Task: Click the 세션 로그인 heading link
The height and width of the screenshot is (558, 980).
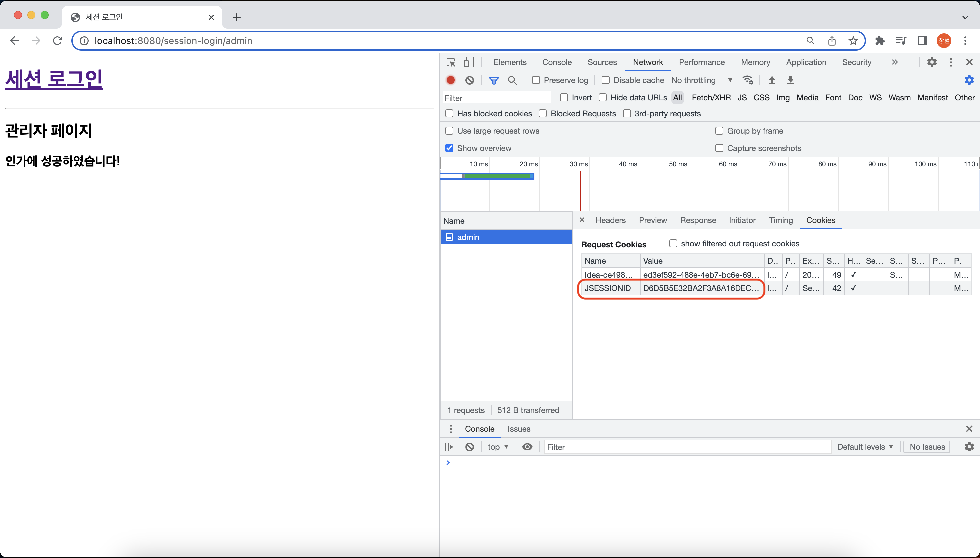Action: (x=54, y=79)
